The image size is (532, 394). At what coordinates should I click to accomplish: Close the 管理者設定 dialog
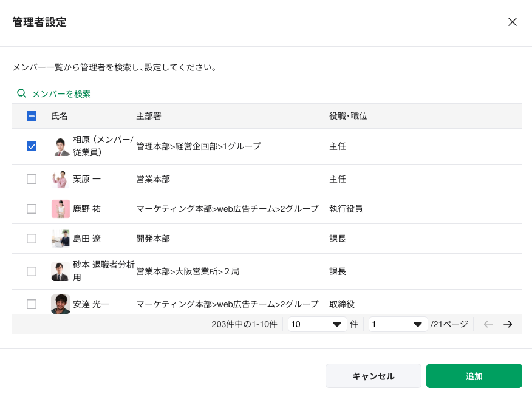coord(513,22)
